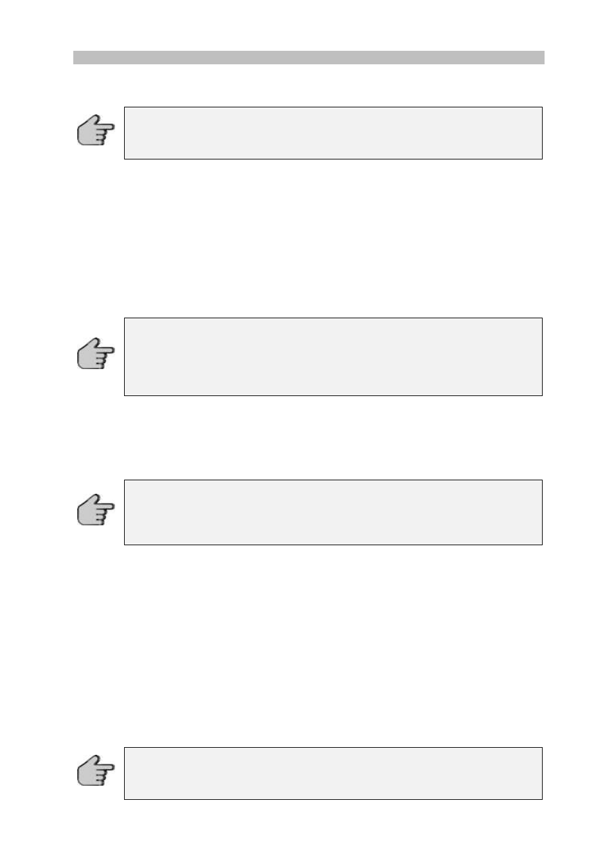Click the index fingertip of the last hand icon
Screen dimensions: 614x868
coord(112,766)
